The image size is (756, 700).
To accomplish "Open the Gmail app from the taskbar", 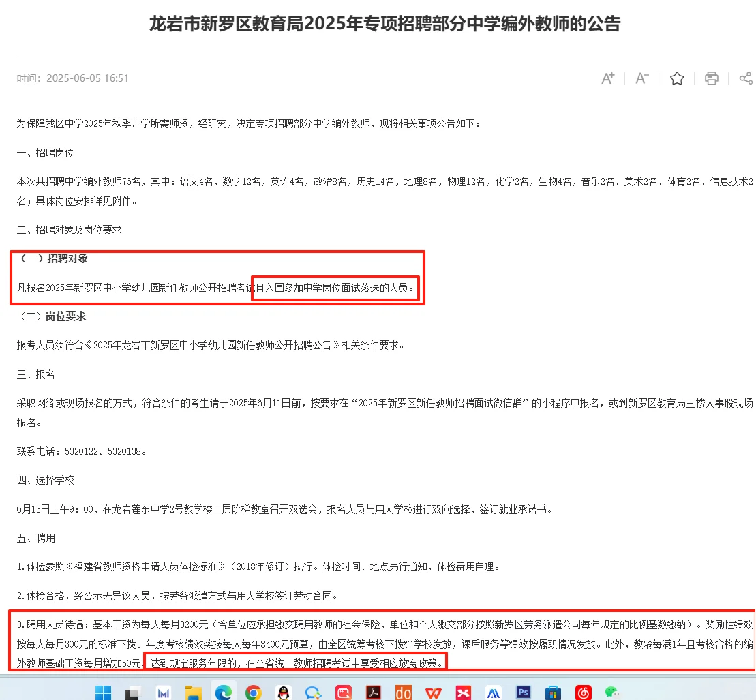I will 162,692.
